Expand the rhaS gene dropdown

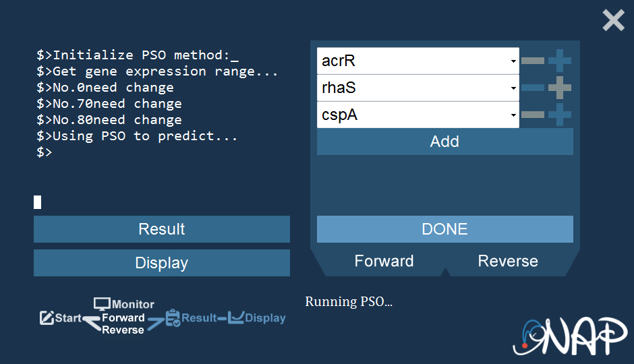pyautogui.click(x=417, y=88)
